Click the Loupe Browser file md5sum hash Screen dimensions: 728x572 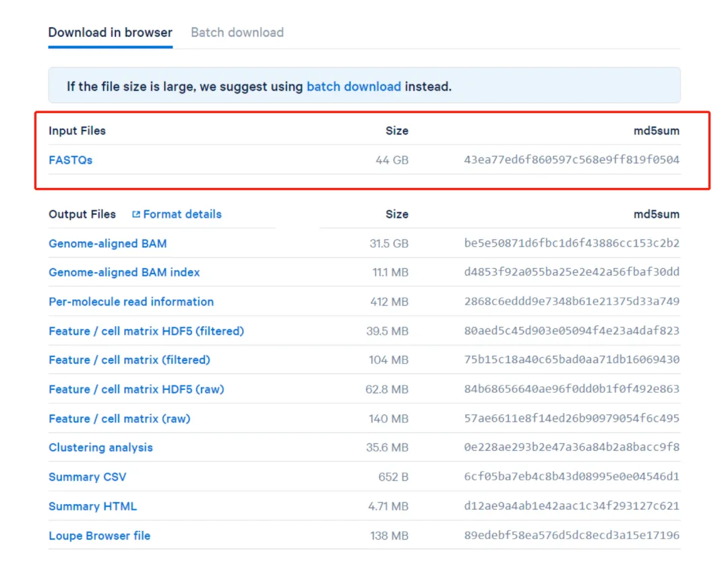[572, 536]
